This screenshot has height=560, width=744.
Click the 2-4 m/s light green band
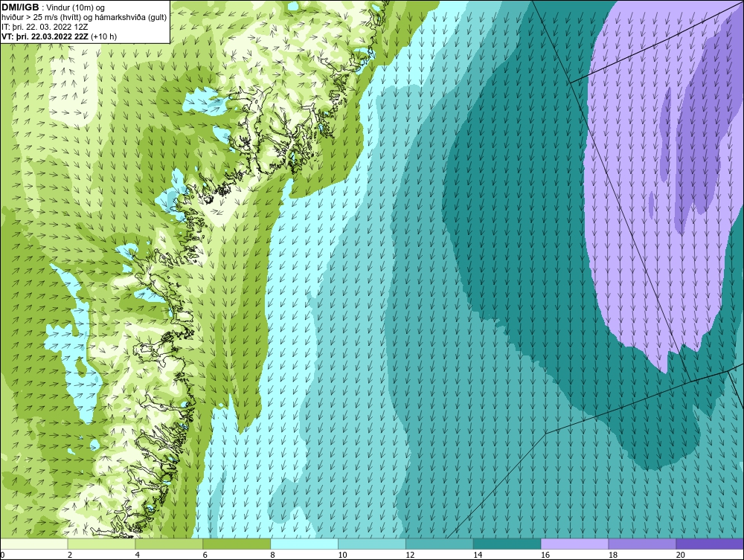pyautogui.click(x=101, y=544)
